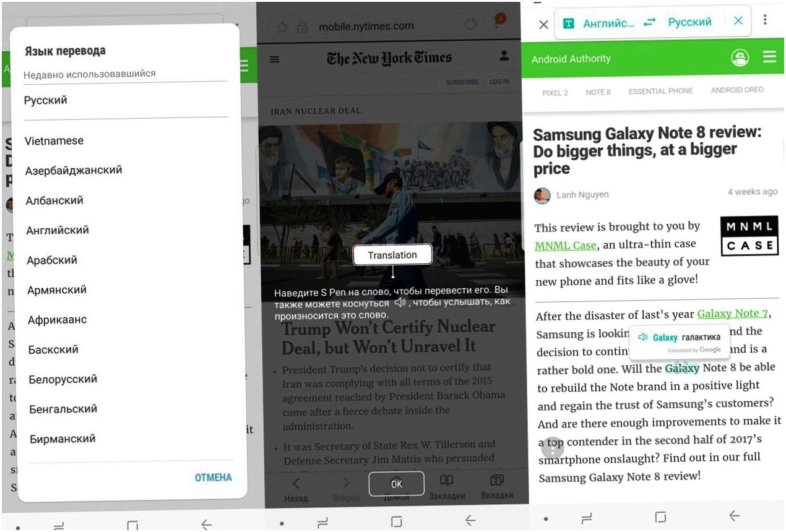Viewport: 786px width, 532px height.
Task: Open three-dot overflow menu in translator screen
Action: tap(766, 20)
